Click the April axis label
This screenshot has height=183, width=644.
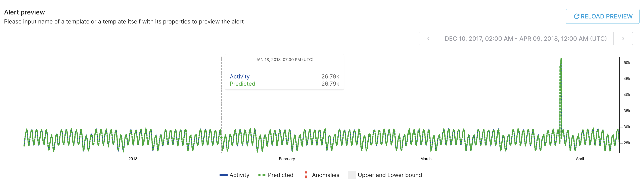(x=580, y=159)
